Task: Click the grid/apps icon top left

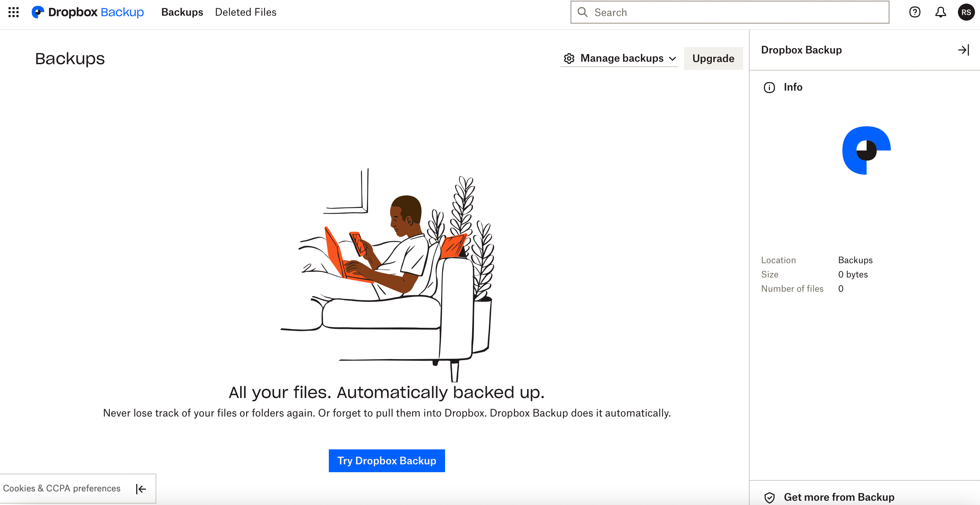Action: click(x=13, y=12)
